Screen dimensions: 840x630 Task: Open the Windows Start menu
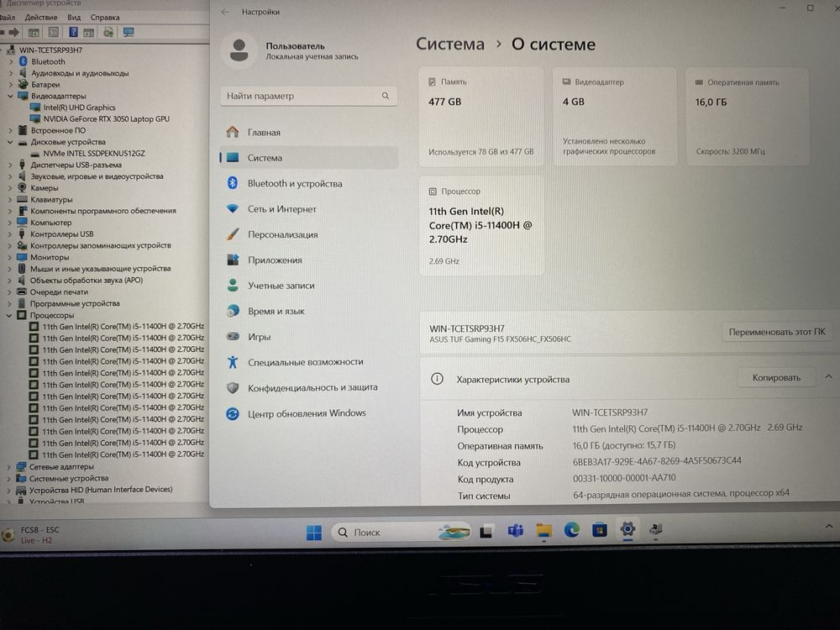pos(314,532)
